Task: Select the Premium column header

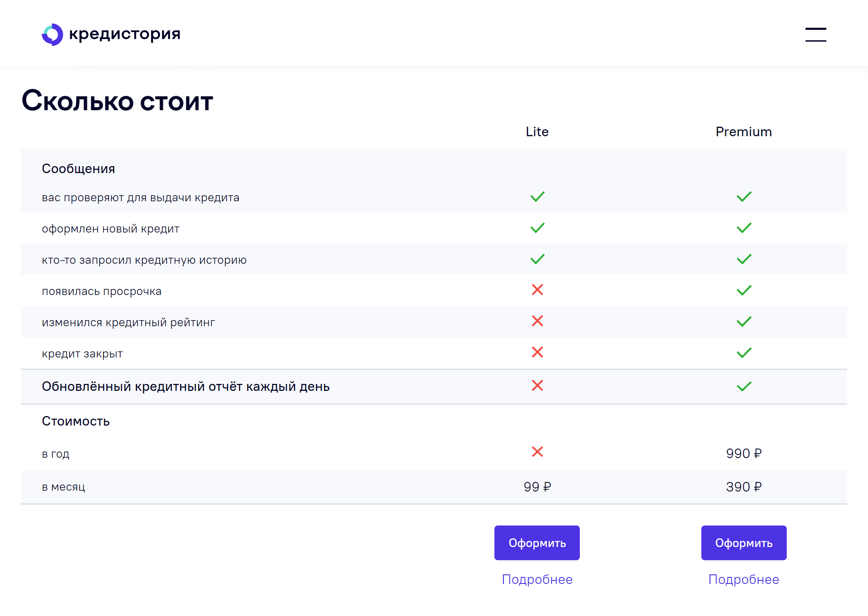Action: click(x=744, y=131)
